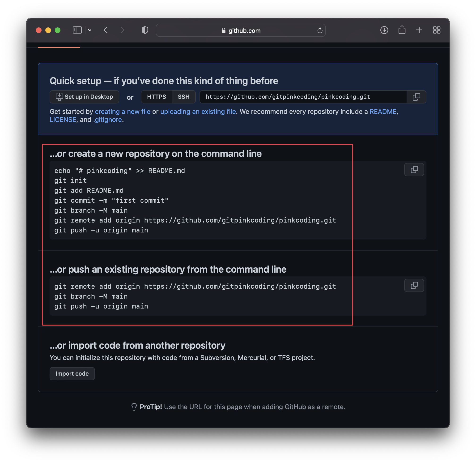Copy the create new repository commands
This screenshot has width=476, height=463.
coord(414,170)
